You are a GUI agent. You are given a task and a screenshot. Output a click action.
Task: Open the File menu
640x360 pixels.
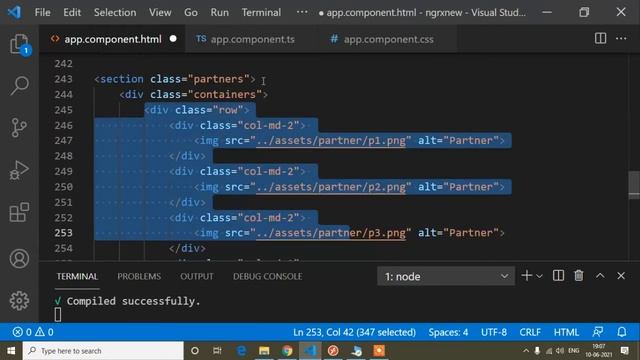click(x=42, y=12)
